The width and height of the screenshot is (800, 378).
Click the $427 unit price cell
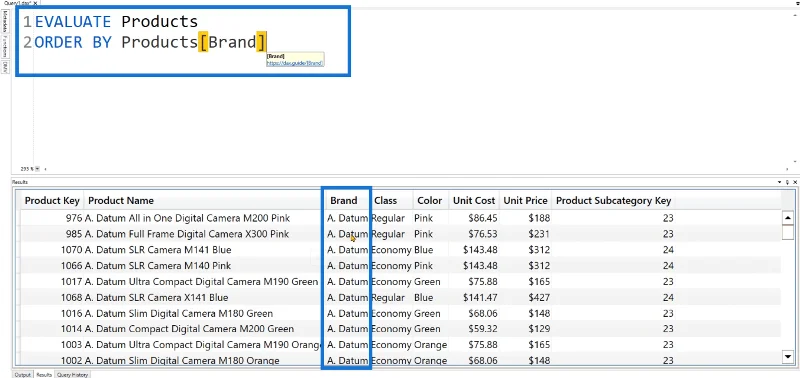coord(526,297)
